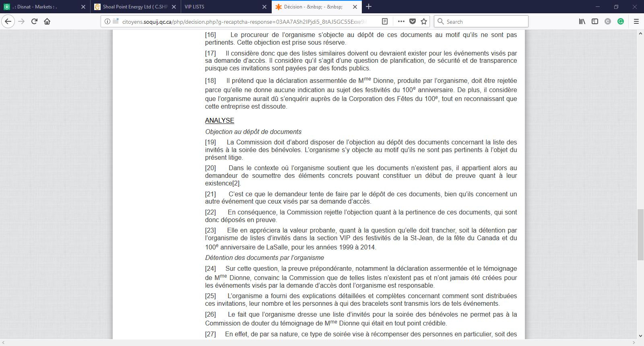
Task: Bookmark this page with star
Action: coord(424,21)
